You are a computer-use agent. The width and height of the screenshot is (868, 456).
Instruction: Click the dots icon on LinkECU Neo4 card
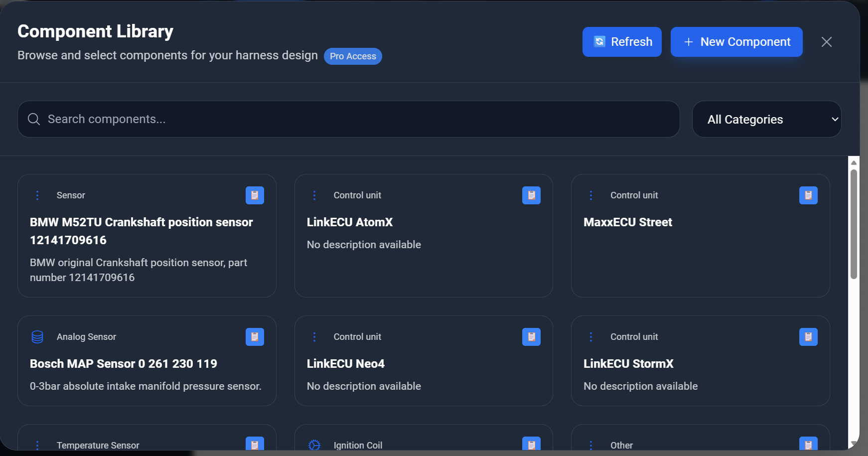tap(314, 337)
